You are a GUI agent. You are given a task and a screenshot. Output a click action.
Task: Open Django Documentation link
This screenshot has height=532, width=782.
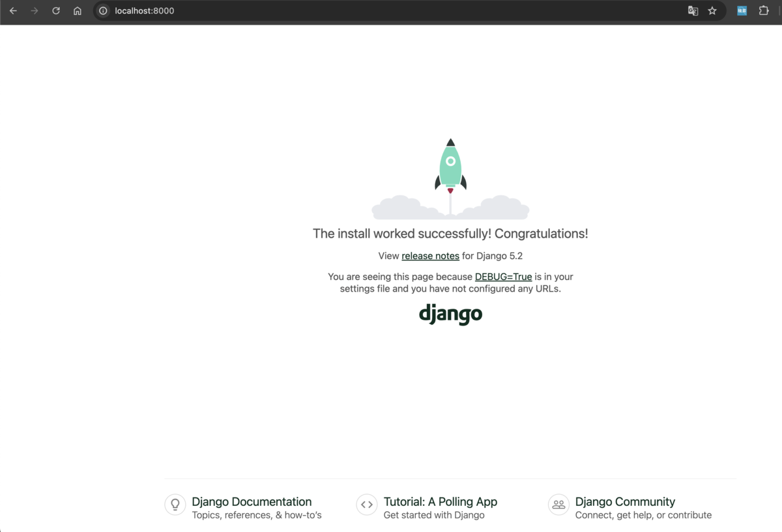pos(252,501)
